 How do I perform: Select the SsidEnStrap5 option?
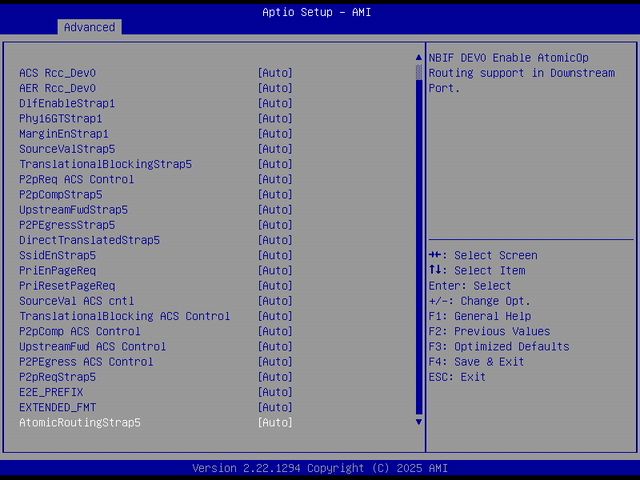click(x=58, y=256)
